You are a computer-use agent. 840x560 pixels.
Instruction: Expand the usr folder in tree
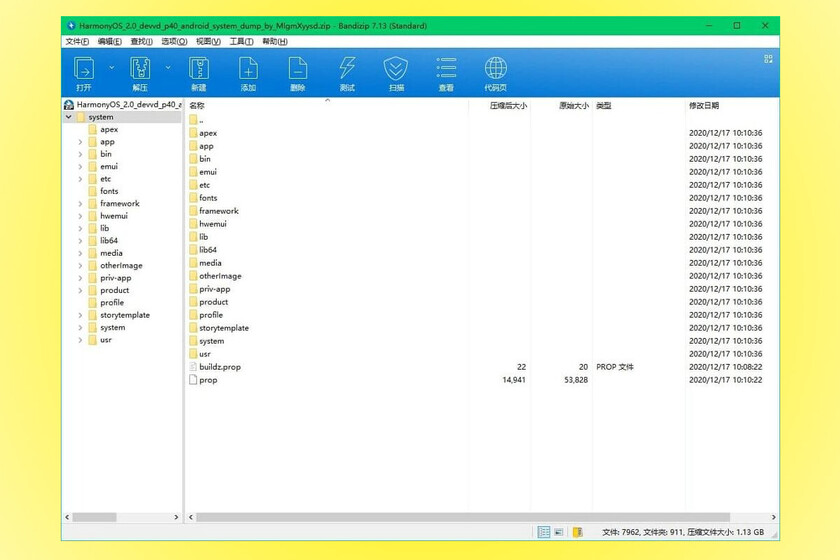coord(80,340)
